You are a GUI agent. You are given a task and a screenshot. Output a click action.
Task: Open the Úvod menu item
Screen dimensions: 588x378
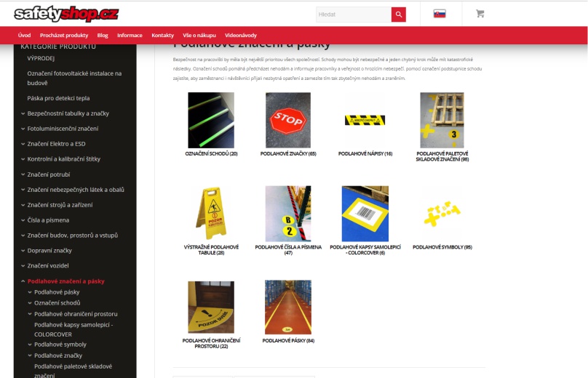[x=24, y=35]
